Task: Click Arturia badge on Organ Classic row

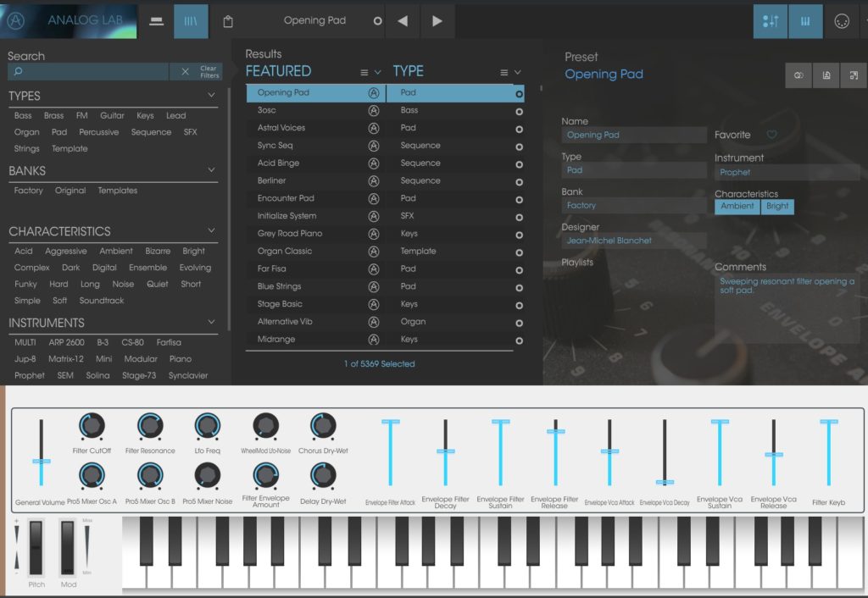Action: [374, 252]
